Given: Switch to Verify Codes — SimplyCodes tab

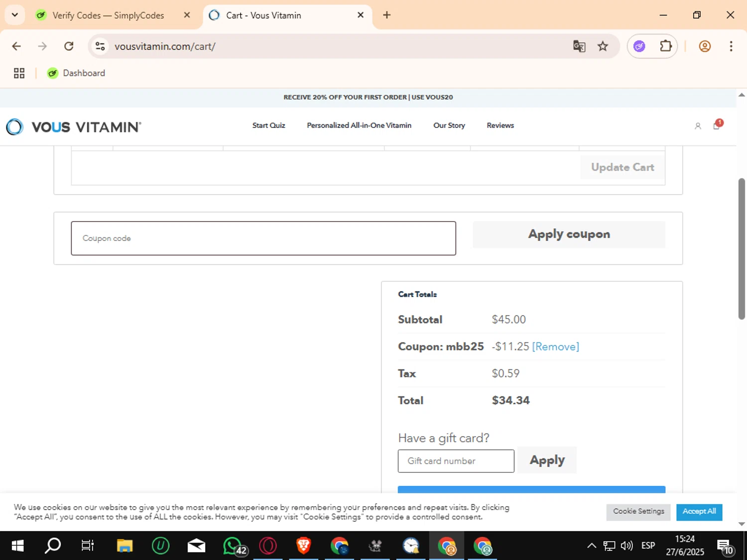Looking at the screenshot, I should [108, 15].
